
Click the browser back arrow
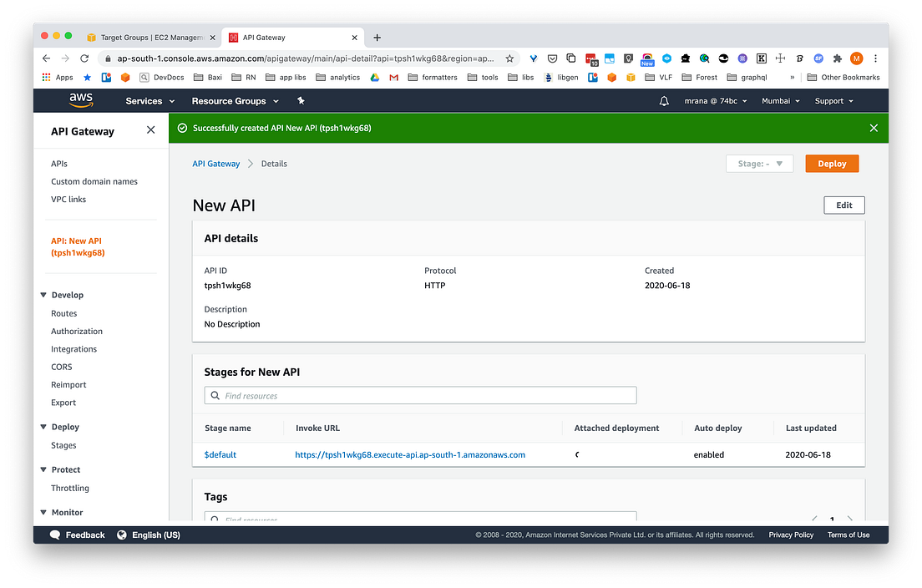(46, 58)
